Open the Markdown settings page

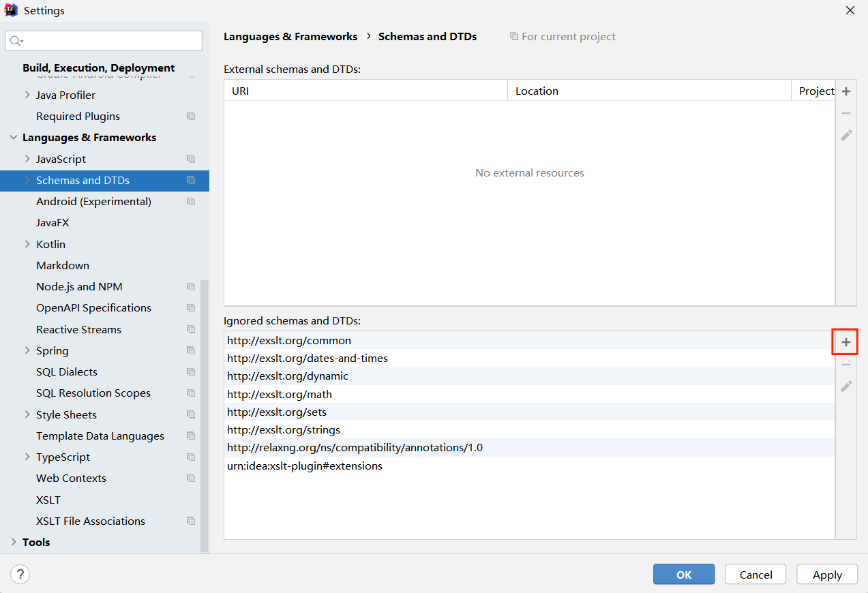point(63,266)
